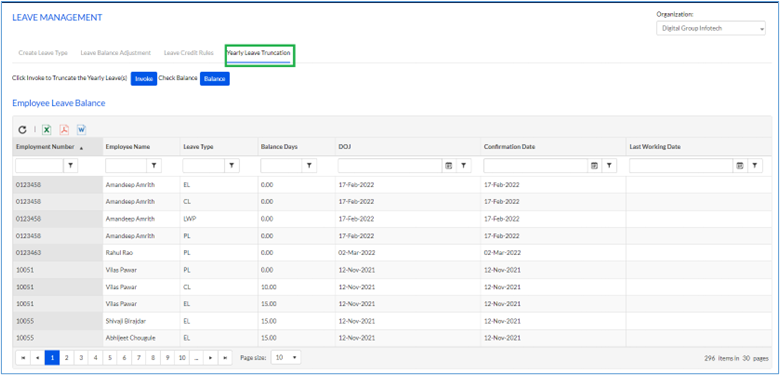This screenshot has height=375, width=780.
Task: Export grid to PDF
Action: 64,130
